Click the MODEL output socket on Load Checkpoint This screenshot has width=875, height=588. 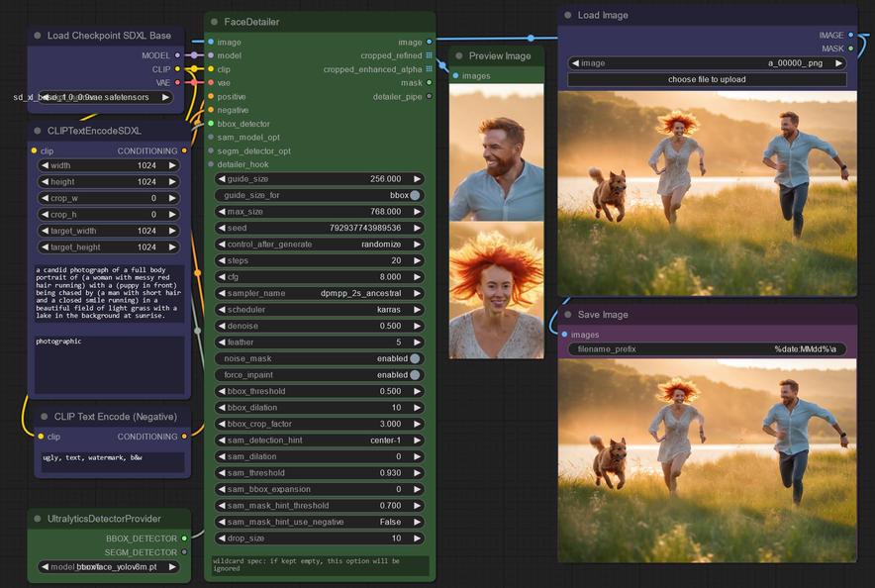pos(177,55)
